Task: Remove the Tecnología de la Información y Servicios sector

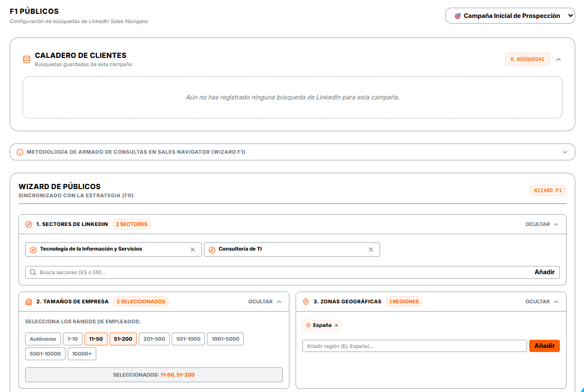Action: [193, 250]
